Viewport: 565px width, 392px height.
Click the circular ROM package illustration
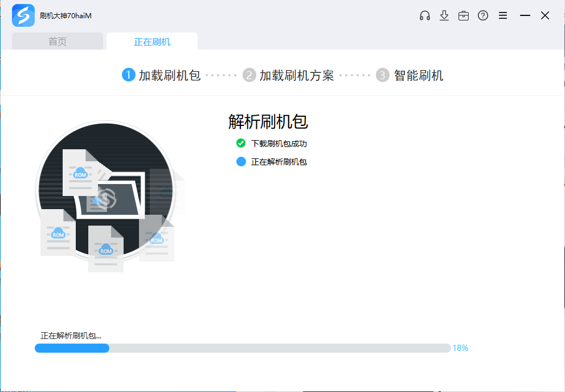(106, 191)
